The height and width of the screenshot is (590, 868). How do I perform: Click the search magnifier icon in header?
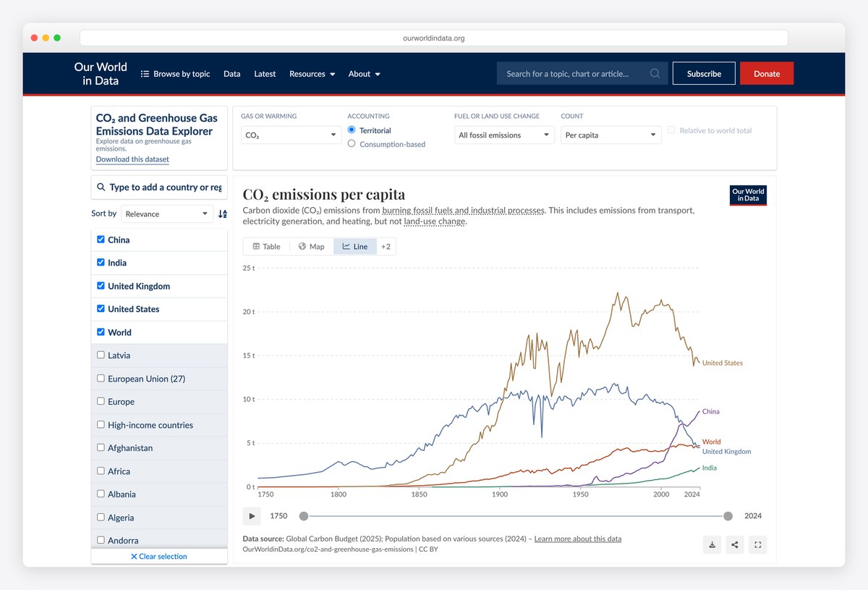[x=655, y=73]
